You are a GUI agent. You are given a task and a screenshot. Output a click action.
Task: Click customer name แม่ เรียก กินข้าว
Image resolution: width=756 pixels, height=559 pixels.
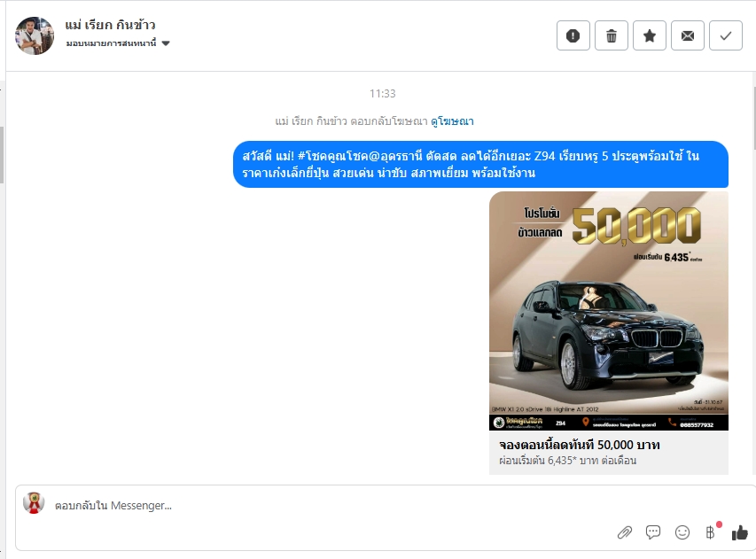click(x=111, y=25)
